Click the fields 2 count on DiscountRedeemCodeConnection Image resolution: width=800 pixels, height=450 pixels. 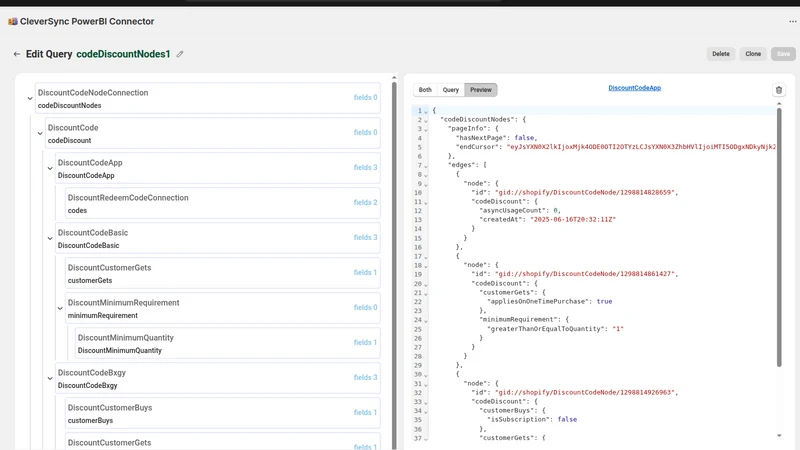click(365, 203)
